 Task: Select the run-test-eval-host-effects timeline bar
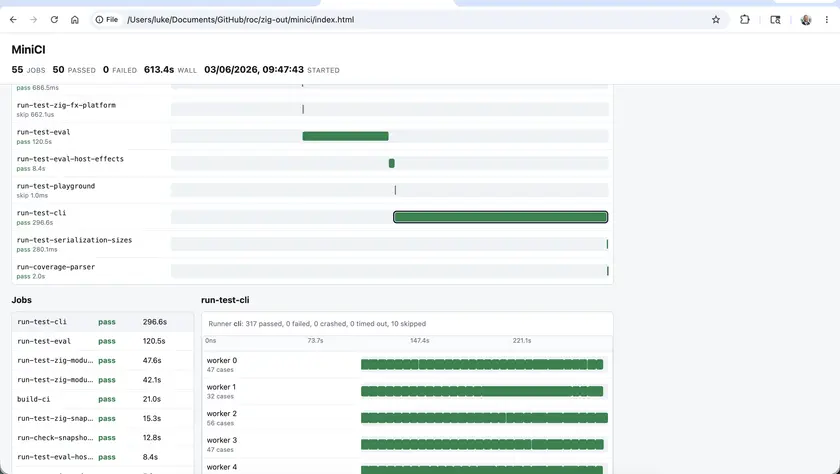pyautogui.click(x=392, y=163)
